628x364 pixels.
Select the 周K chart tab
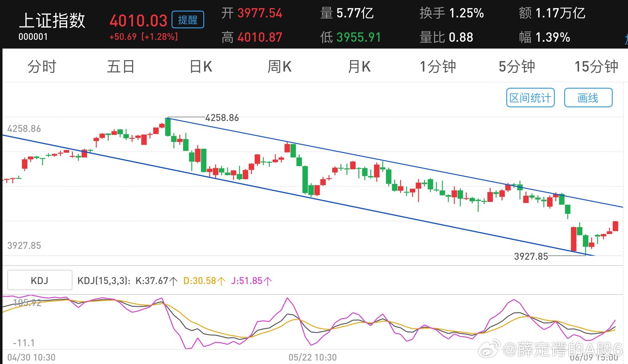pyautogui.click(x=280, y=67)
